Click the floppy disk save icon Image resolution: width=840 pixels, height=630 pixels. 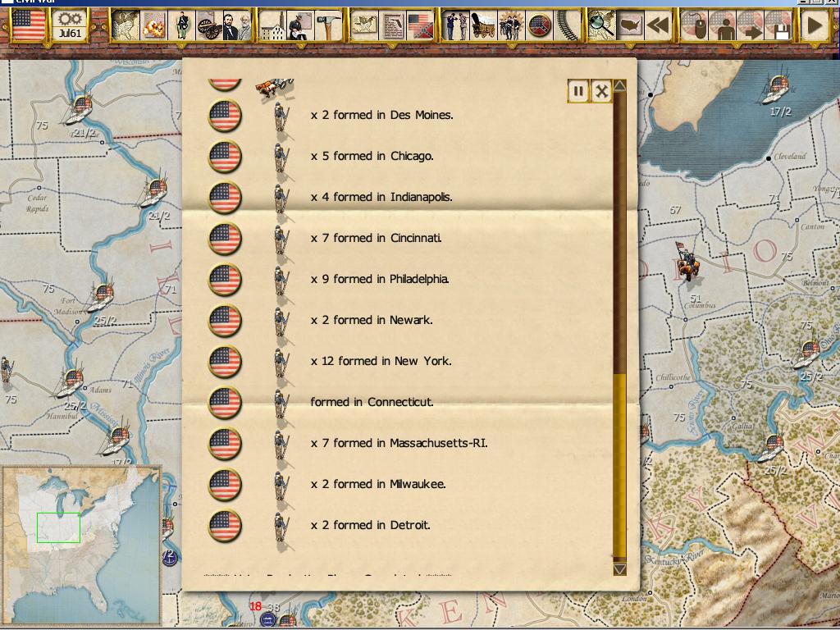pos(778,25)
